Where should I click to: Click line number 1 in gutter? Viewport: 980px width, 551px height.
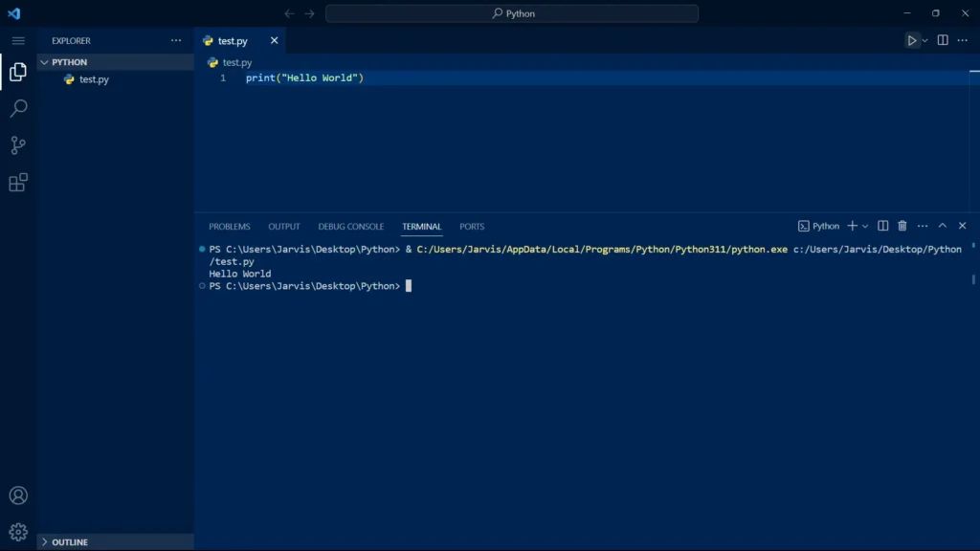[x=223, y=78]
